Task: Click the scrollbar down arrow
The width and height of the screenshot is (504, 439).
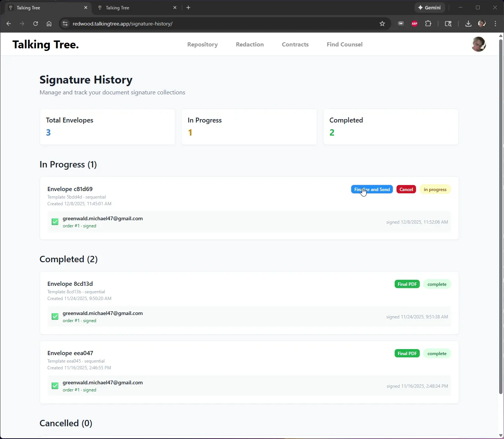Action: pos(501,436)
